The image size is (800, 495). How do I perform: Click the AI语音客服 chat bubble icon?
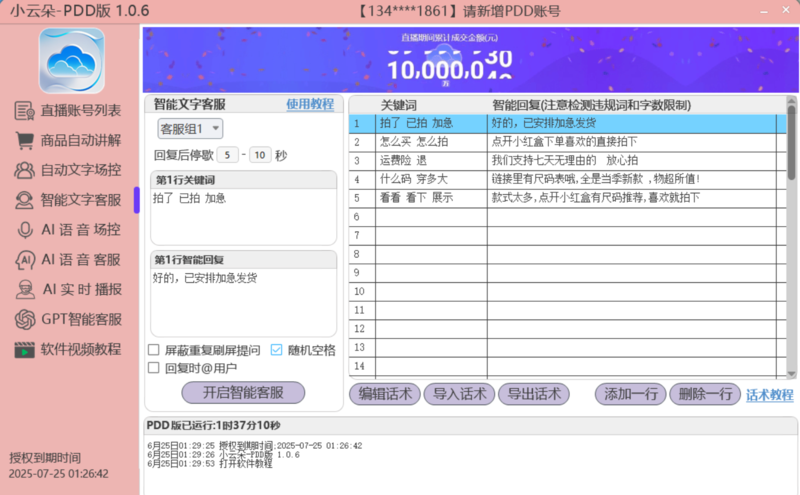[x=25, y=260]
